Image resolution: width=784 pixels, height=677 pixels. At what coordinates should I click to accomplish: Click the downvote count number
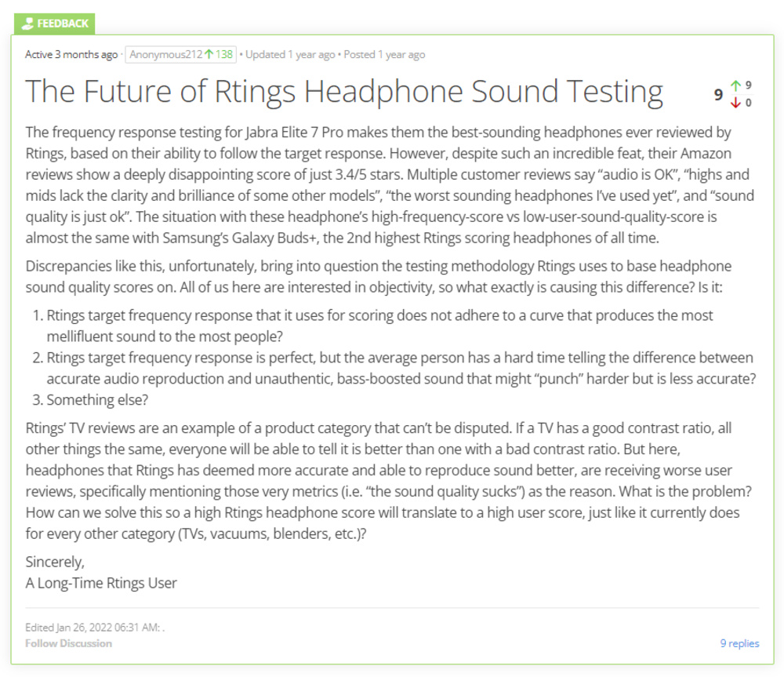(x=749, y=103)
